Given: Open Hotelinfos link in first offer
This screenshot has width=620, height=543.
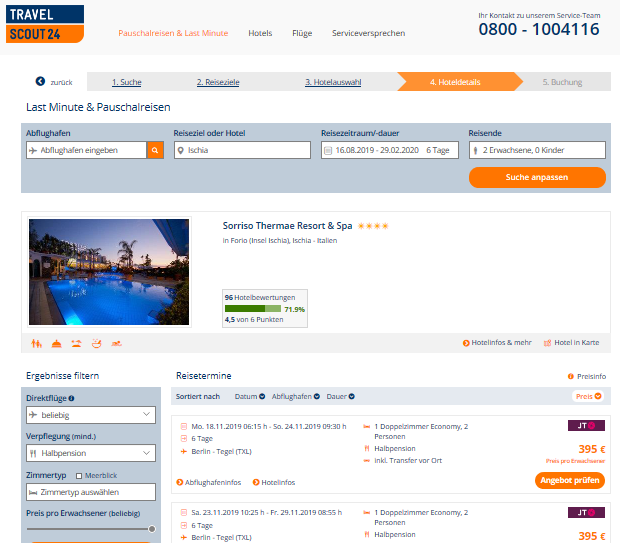Looking at the screenshot, I should 274,482.
